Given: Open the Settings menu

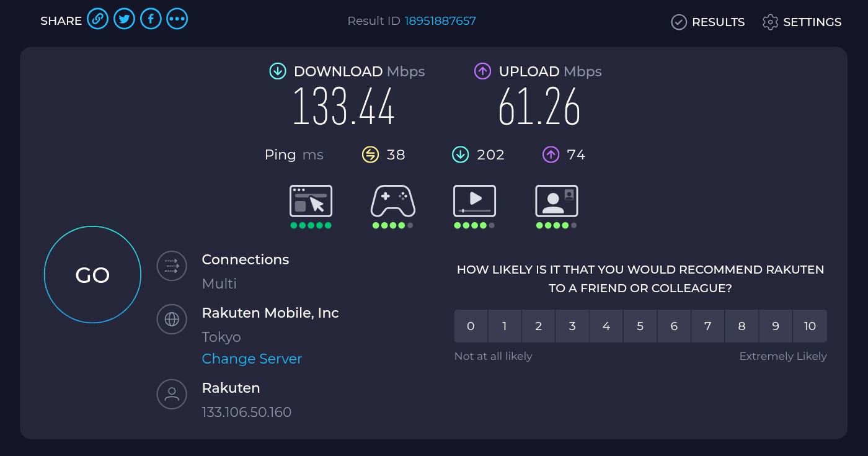Looking at the screenshot, I should click(x=802, y=22).
